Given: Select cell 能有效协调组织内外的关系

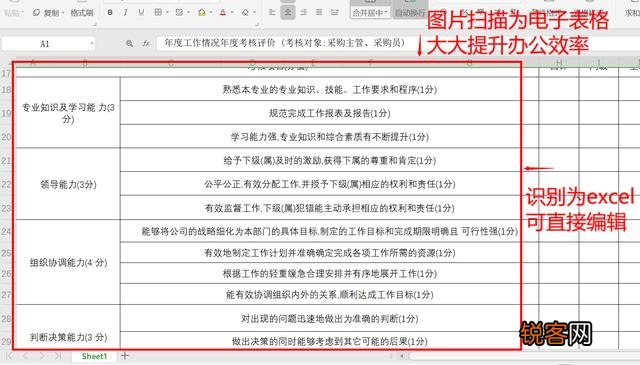Looking at the screenshot, I should click(x=320, y=294).
